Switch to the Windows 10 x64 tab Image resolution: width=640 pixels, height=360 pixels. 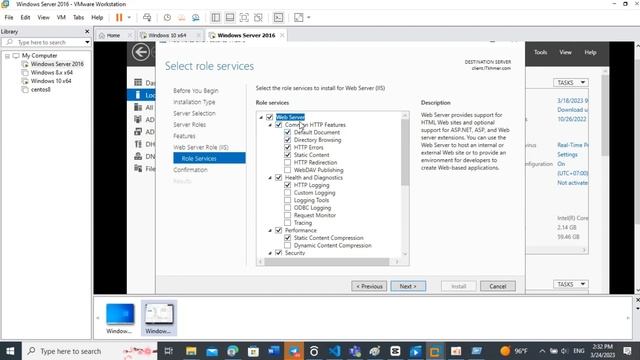coord(167,36)
